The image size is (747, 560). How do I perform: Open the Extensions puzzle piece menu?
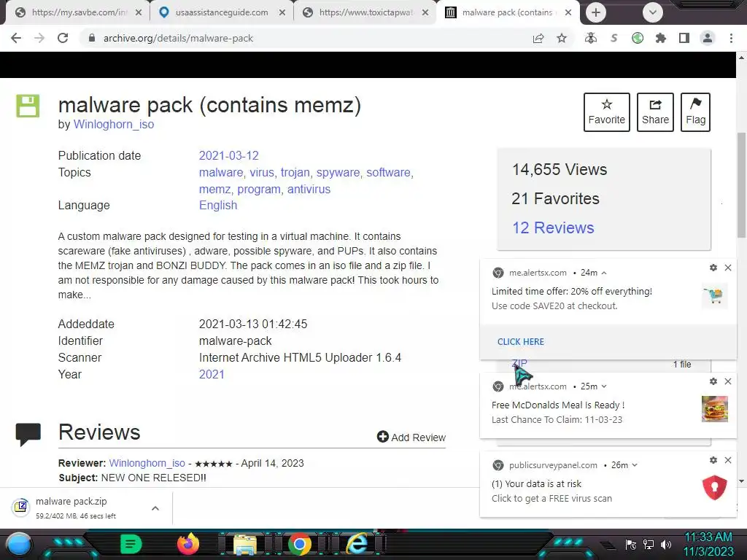coord(661,38)
